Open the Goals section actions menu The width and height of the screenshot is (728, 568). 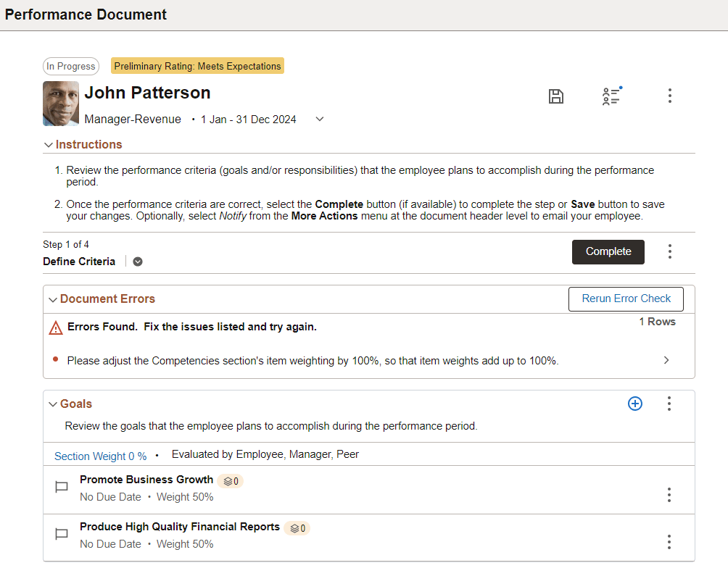(x=669, y=404)
